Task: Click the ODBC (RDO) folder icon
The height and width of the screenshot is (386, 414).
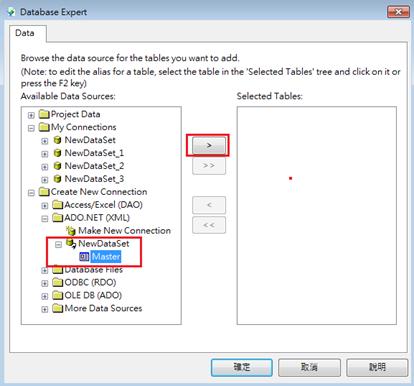Action: pyautogui.click(x=58, y=283)
